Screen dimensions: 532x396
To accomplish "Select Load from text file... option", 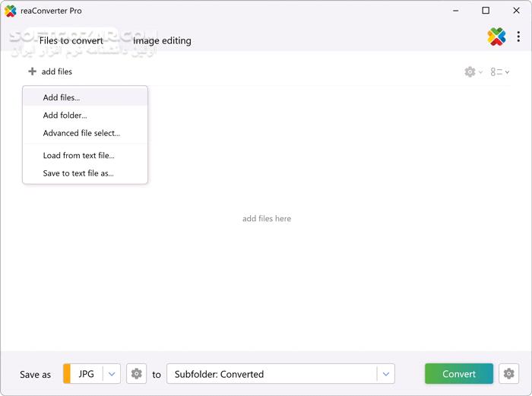I will pos(78,156).
